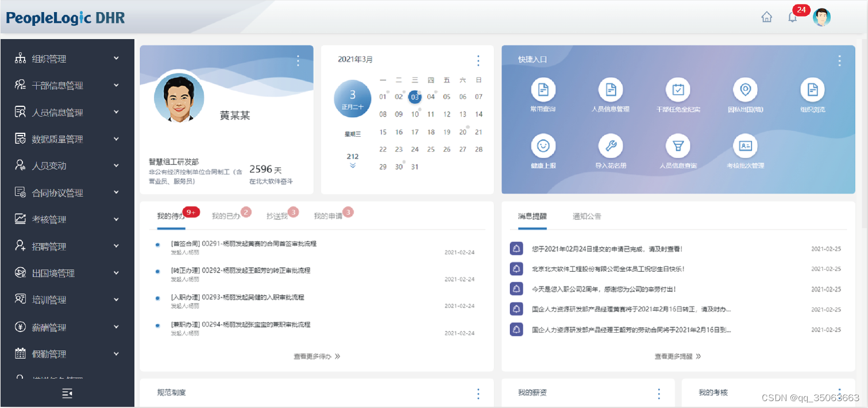Click the 健康上报 smiley icon
This screenshot has height=408, width=868.
543,145
